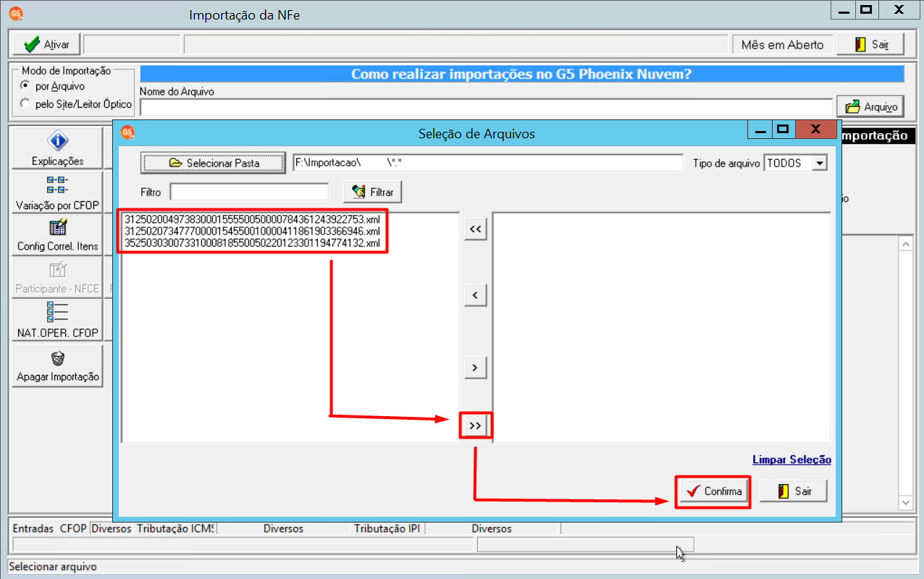Select file 35250303007331...194774132.xml
The width and height of the screenshot is (924, 579).
click(252, 243)
